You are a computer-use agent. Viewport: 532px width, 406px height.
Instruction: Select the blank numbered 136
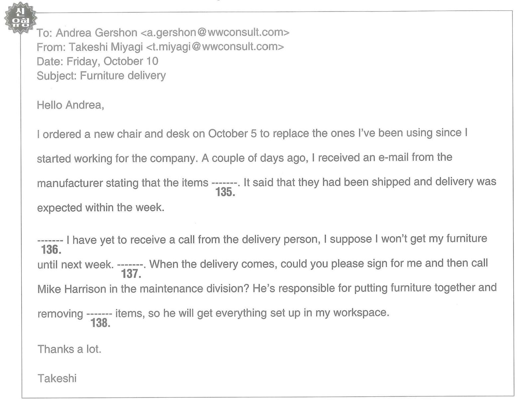tap(50, 240)
